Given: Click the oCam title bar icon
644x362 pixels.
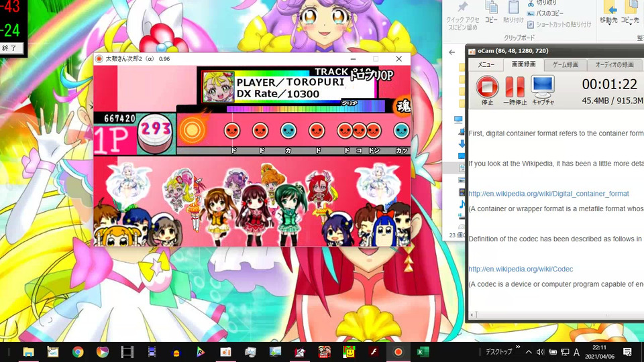Looking at the screenshot, I should click(472, 52).
